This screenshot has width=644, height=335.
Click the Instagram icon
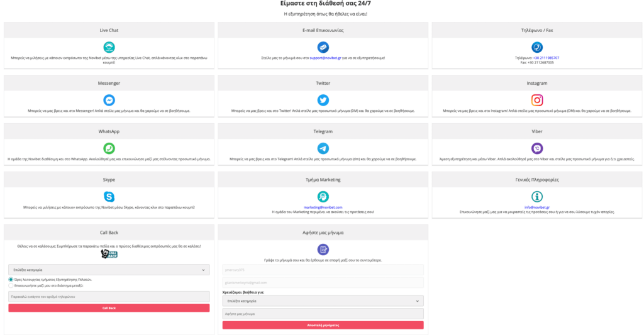click(537, 100)
